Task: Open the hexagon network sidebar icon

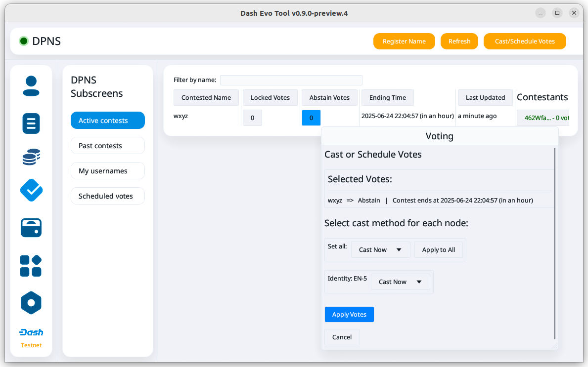Action: tap(31, 302)
